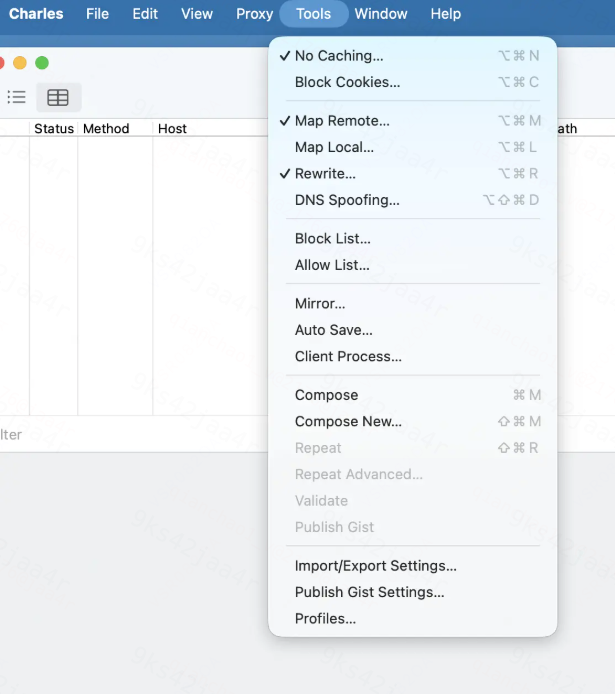The image size is (615, 694).
Task: Open the File menu
Action: pyautogui.click(x=97, y=14)
